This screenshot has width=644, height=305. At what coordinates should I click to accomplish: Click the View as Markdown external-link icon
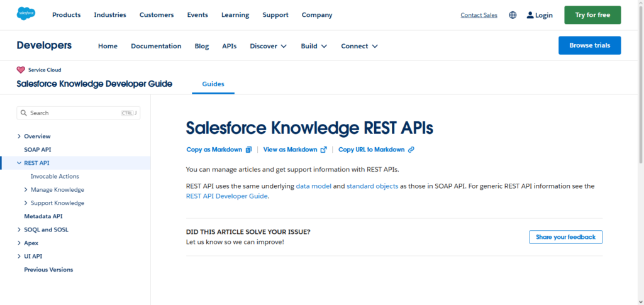pos(324,150)
